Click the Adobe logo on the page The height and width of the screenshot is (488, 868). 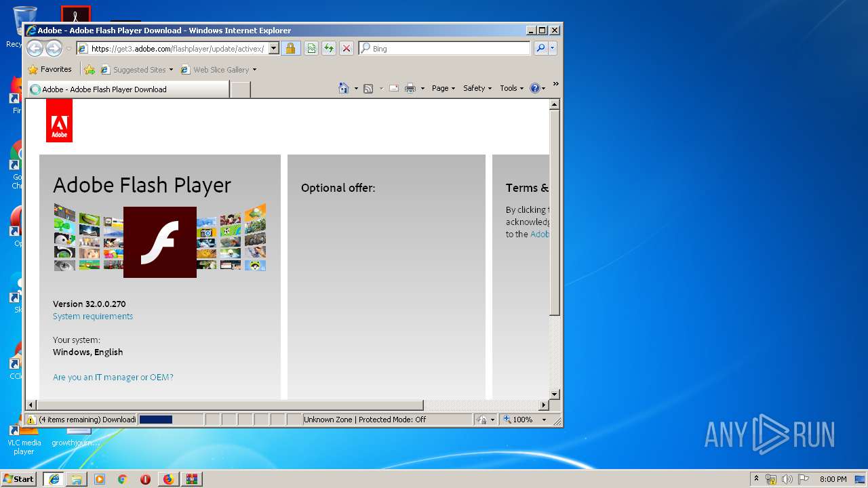click(x=59, y=121)
